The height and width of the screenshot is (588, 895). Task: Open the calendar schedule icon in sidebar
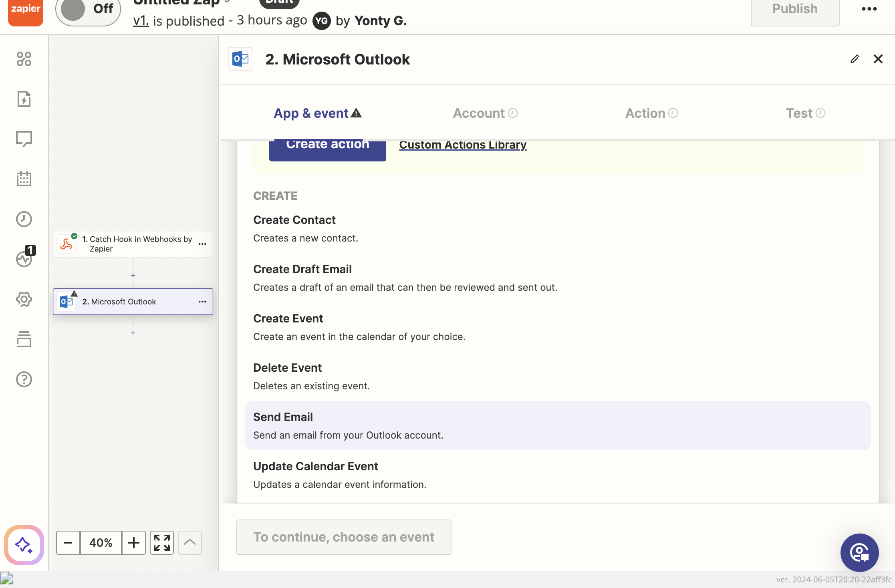[x=24, y=179]
